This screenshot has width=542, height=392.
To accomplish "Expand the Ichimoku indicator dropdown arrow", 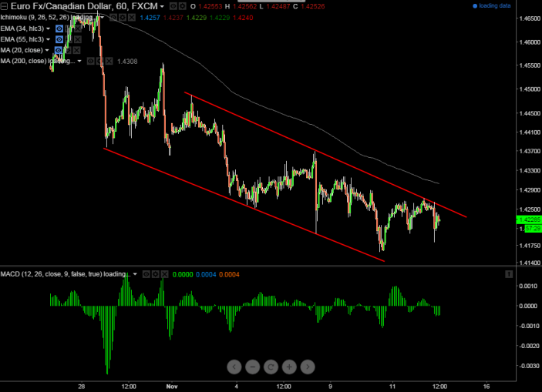I will tap(103, 17).
